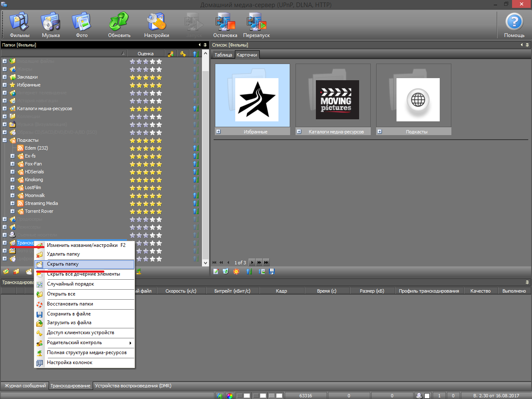532x399 pixels.
Task: Collapse the Подкасты tree folder
Action: coord(5,140)
